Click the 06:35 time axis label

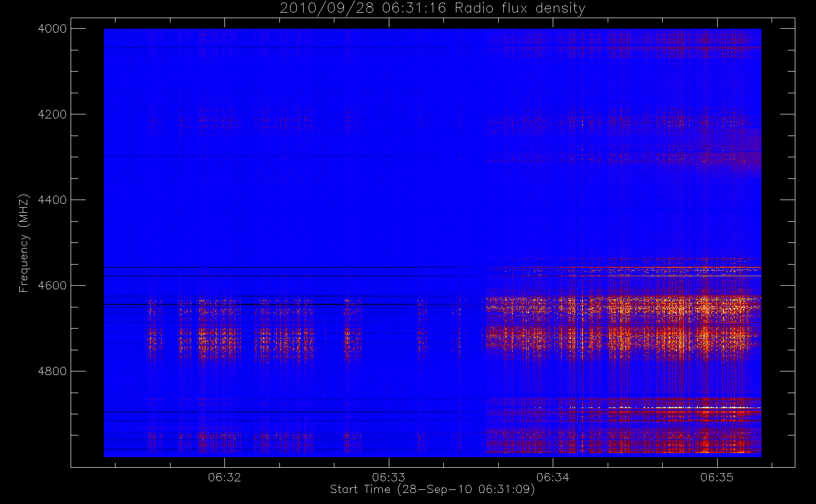tap(717, 477)
